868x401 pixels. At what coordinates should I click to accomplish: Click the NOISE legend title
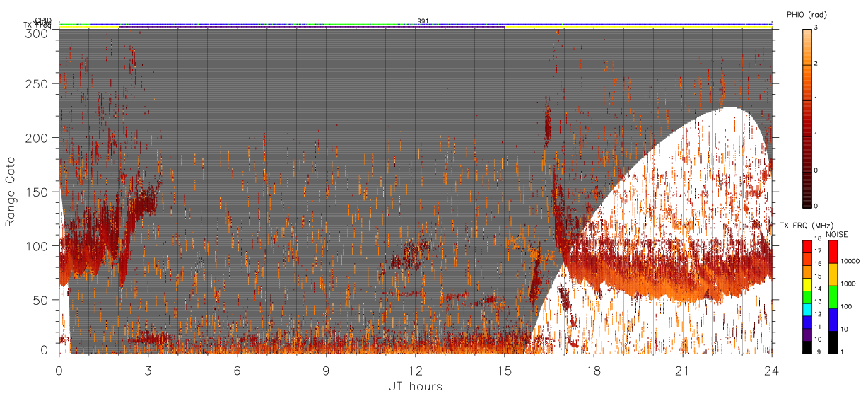838,234
